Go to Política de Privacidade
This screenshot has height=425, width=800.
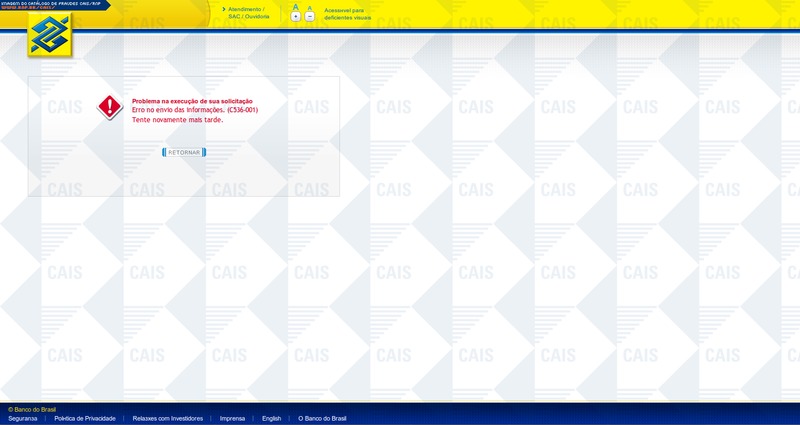(x=85, y=418)
